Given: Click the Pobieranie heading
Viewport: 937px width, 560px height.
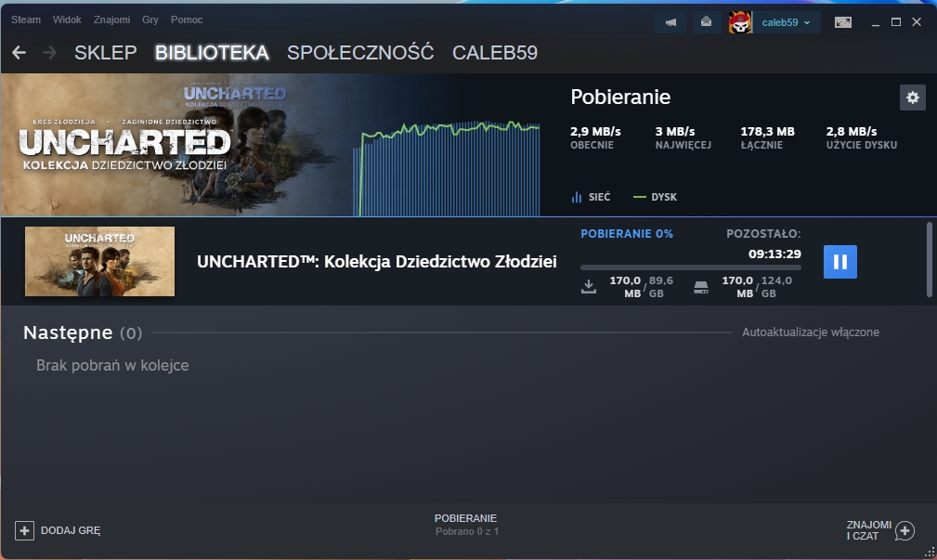Looking at the screenshot, I should [620, 97].
